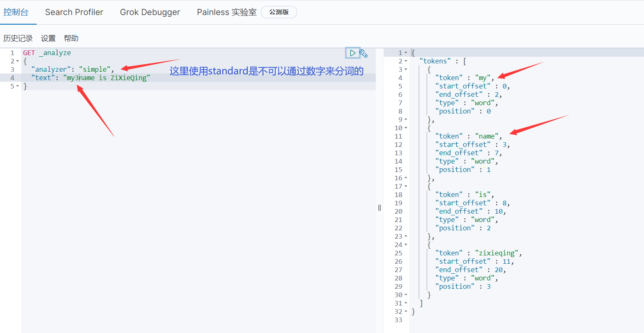Collapse response root fold at line 1
The image size is (644, 333).
coord(406,53)
